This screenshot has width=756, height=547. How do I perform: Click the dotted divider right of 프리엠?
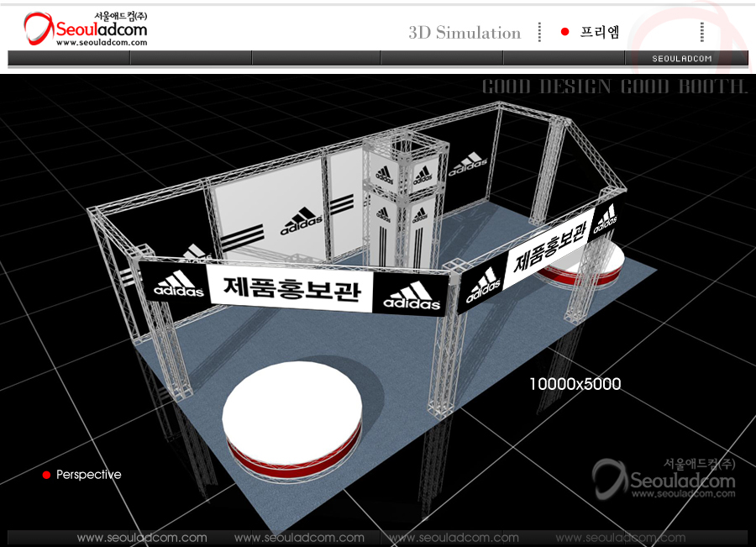(701, 32)
